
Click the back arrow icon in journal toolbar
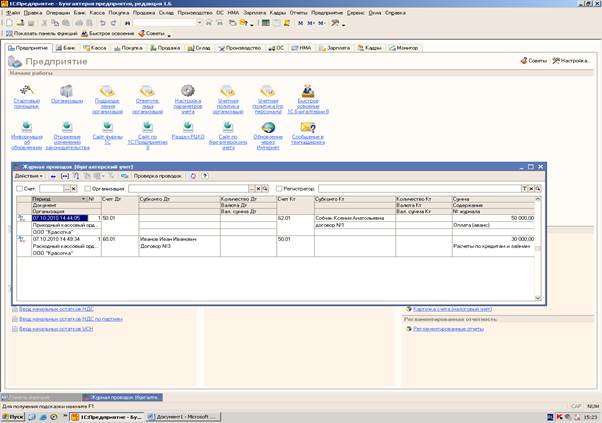53,176
